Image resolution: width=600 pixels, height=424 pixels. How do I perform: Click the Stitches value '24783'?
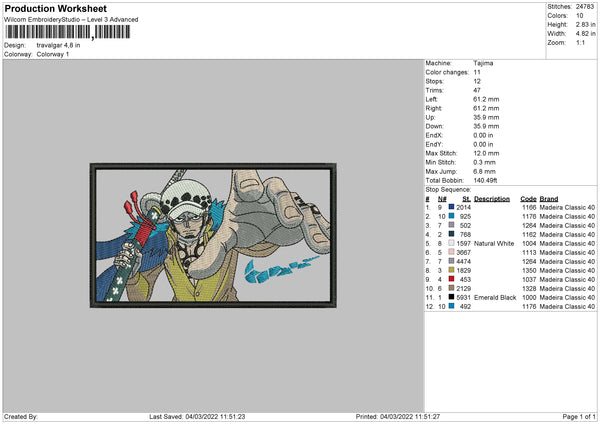[x=585, y=7]
